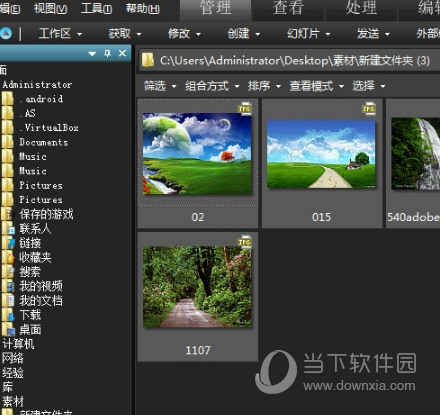Click the JPG badge on thumbnail 015

pos(369,109)
